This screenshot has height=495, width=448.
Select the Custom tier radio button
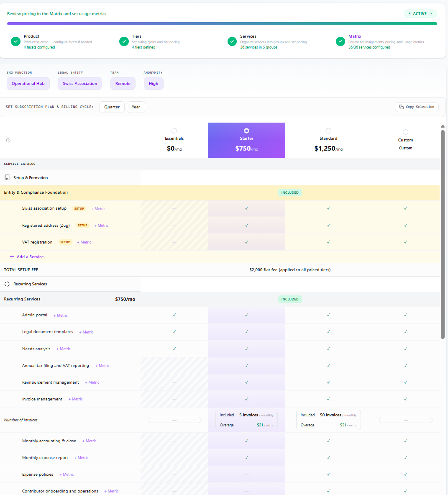point(405,132)
